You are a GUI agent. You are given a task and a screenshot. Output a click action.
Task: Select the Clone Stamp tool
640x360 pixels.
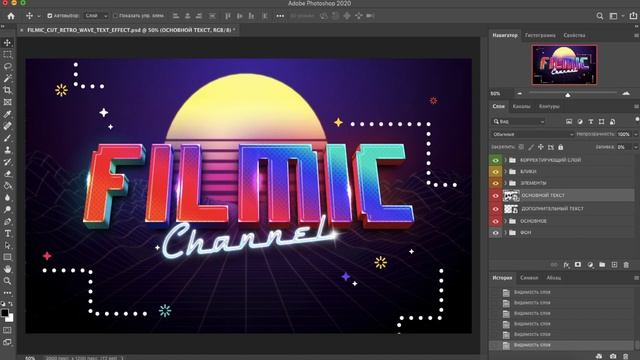[x=7, y=150]
